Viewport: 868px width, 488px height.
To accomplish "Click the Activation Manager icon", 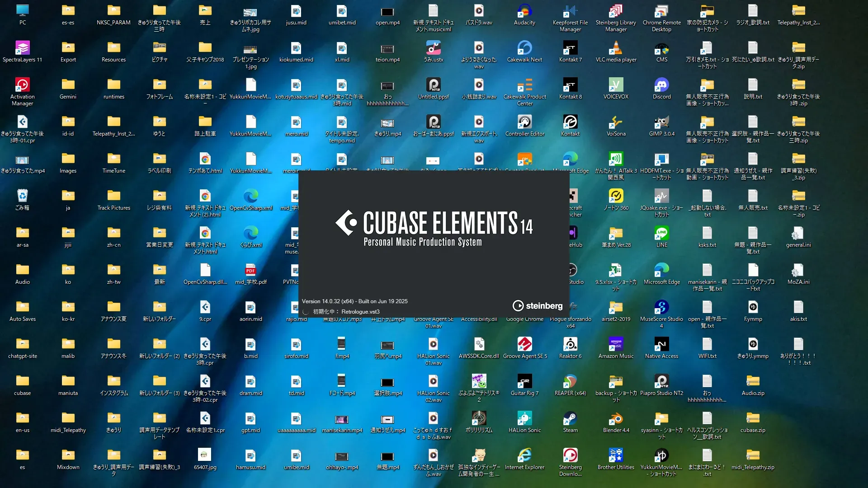I will 22,85.
